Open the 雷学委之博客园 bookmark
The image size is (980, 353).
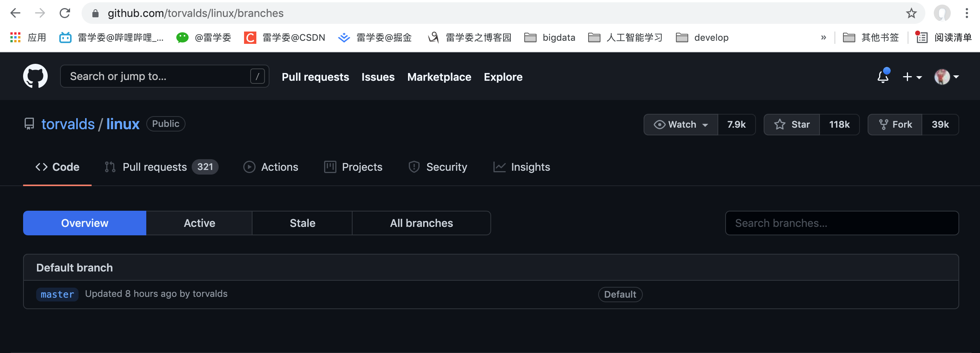click(470, 37)
